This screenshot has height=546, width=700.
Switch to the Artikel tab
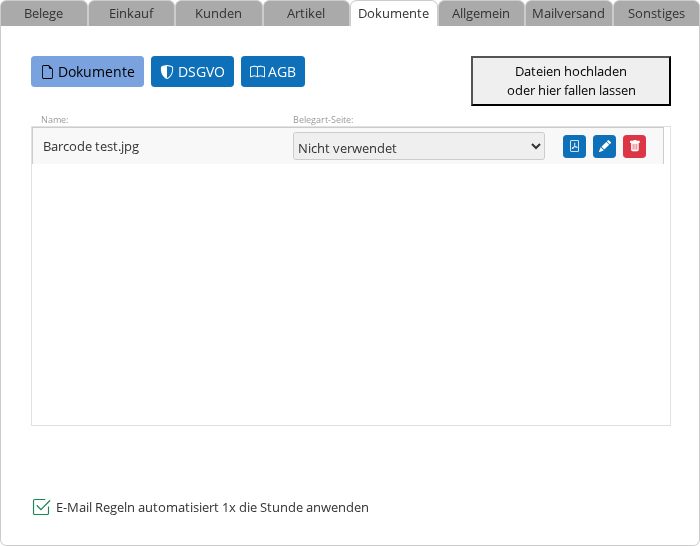(305, 14)
